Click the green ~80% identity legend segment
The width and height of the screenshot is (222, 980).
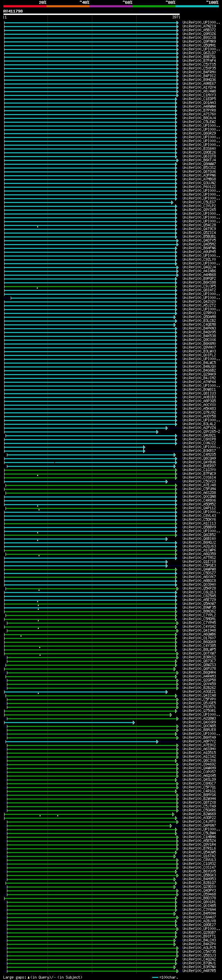[x=154, y=6]
